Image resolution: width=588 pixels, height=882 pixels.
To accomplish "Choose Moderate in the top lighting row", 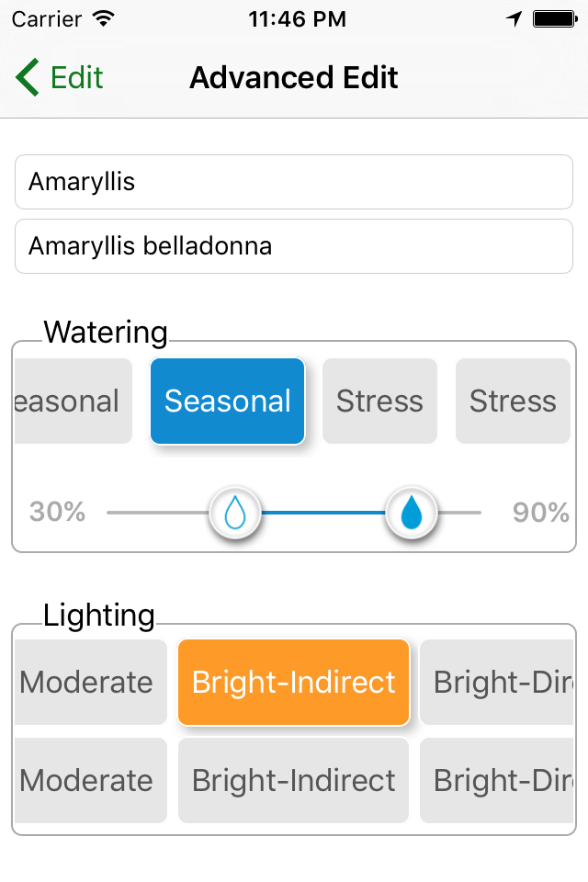I will (91, 683).
